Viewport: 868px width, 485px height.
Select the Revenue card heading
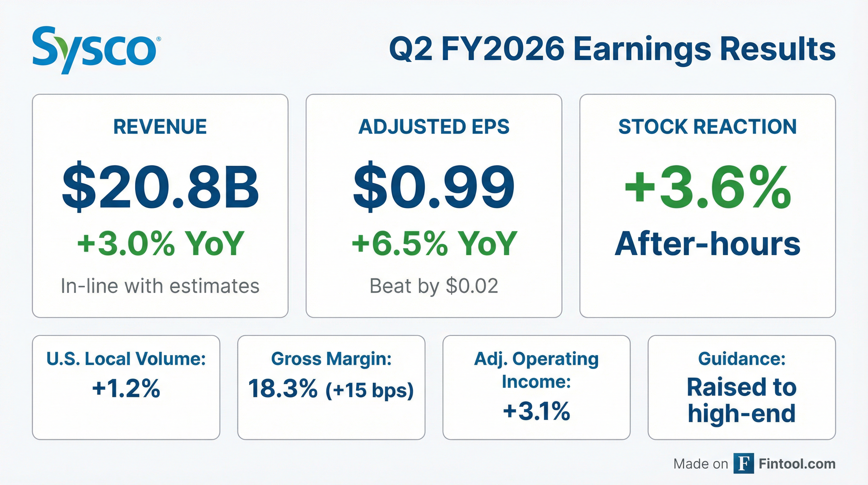click(x=160, y=127)
